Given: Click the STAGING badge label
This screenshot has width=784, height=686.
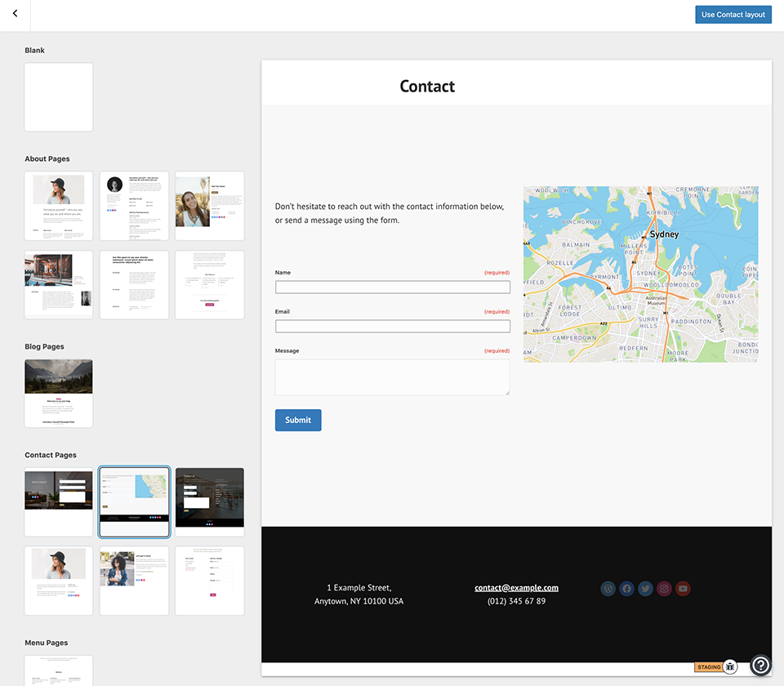Looking at the screenshot, I should 709,667.
